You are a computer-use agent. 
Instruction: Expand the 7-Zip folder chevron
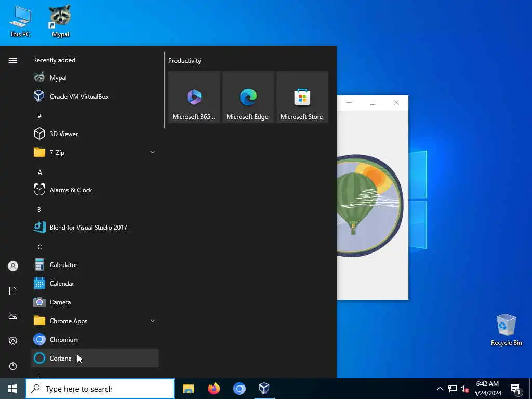coord(153,152)
